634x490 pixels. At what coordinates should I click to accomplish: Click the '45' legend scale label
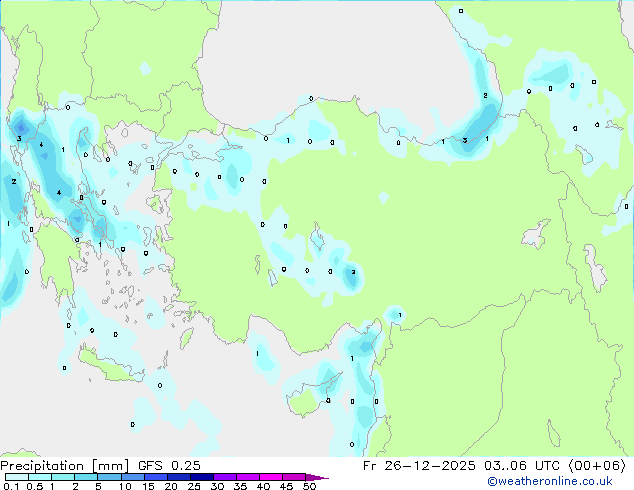(286, 486)
